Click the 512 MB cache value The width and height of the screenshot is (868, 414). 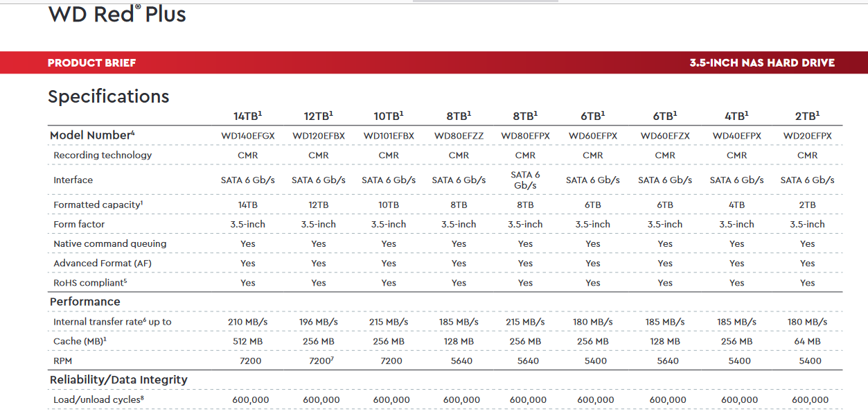tap(247, 341)
